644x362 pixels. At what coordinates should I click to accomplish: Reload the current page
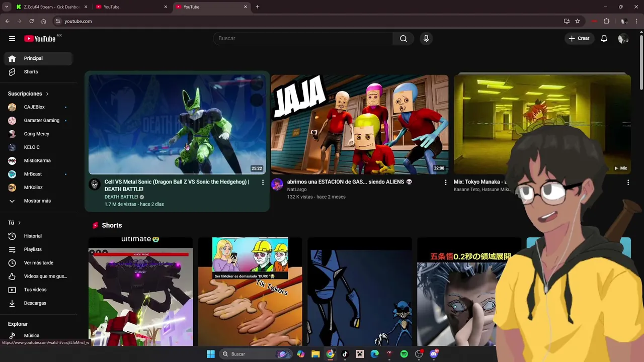tap(31, 21)
